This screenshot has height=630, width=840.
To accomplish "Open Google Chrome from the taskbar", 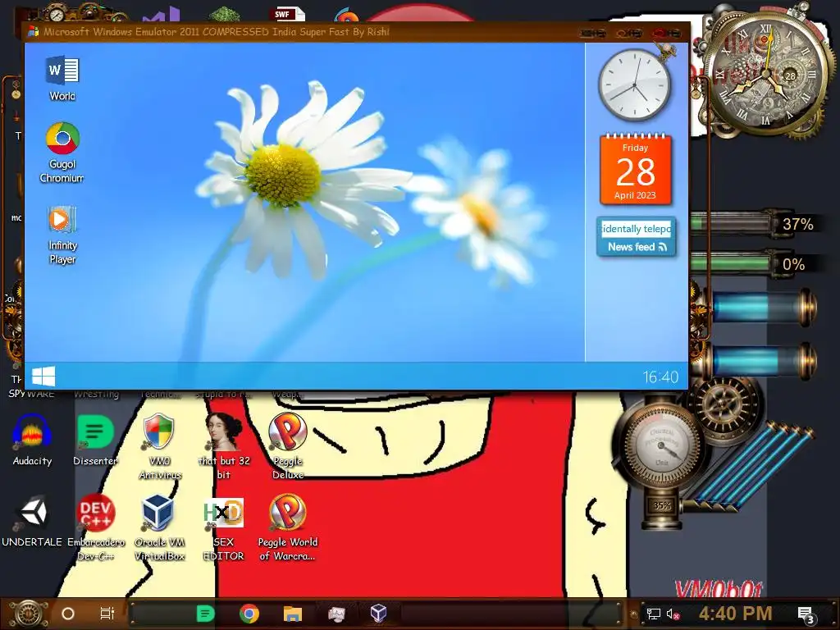I will pos(249,614).
